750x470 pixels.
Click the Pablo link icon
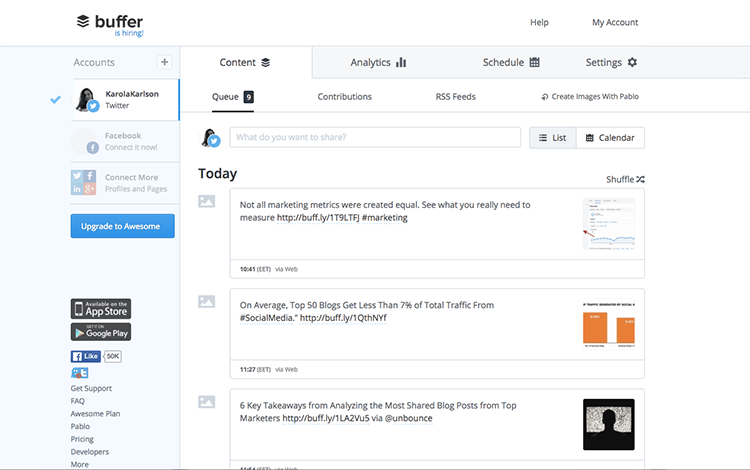click(544, 97)
